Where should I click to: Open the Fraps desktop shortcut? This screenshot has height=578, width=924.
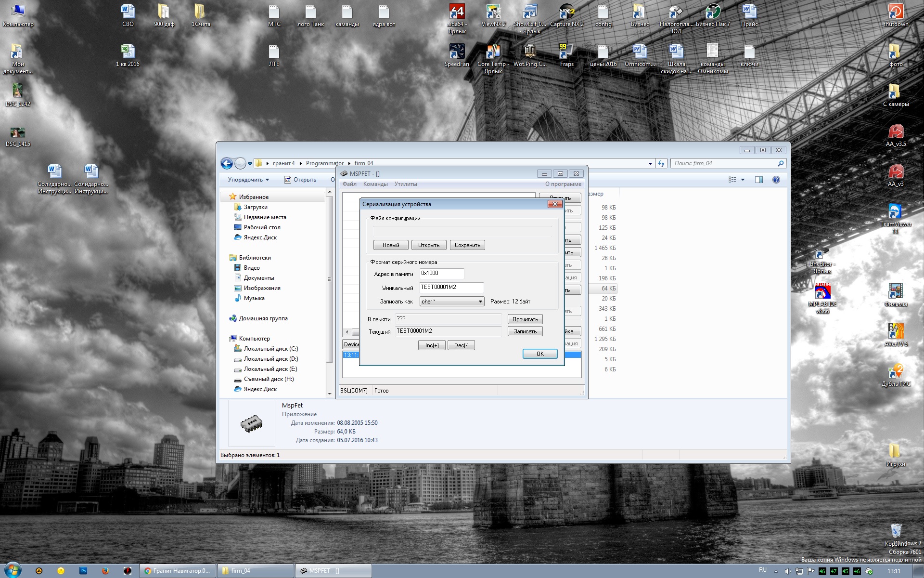pyautogui.click(x=566, y=52)
